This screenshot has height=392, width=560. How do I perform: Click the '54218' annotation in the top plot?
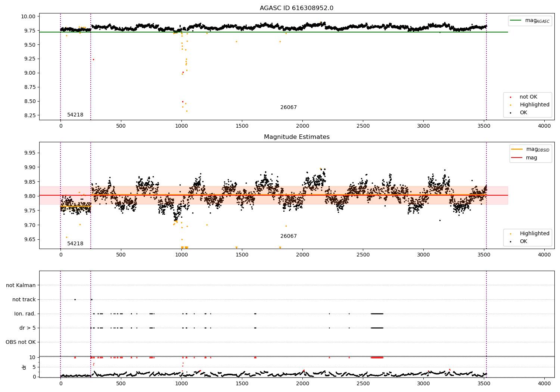click(x=75, y=115)
